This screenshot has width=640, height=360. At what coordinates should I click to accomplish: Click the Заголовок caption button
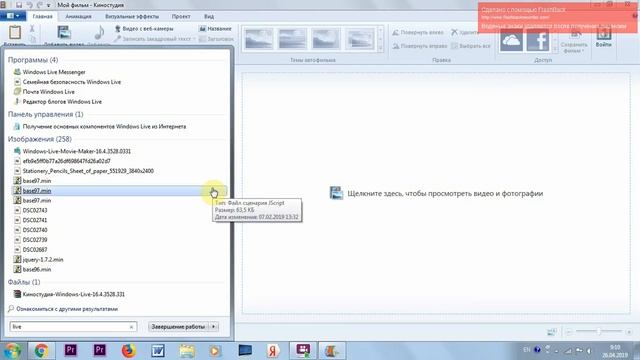pos(216,39)
